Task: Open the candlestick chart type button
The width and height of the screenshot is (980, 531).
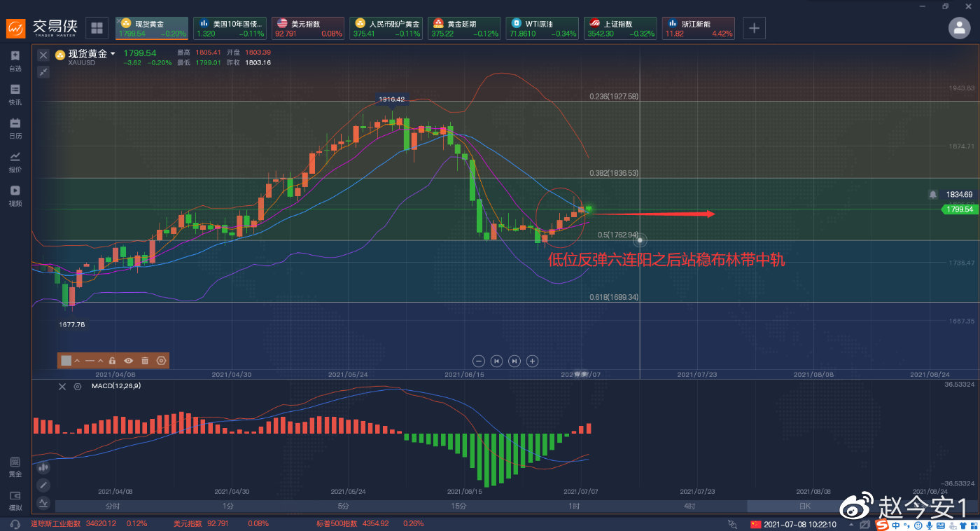Action: [x=43, y=467]
